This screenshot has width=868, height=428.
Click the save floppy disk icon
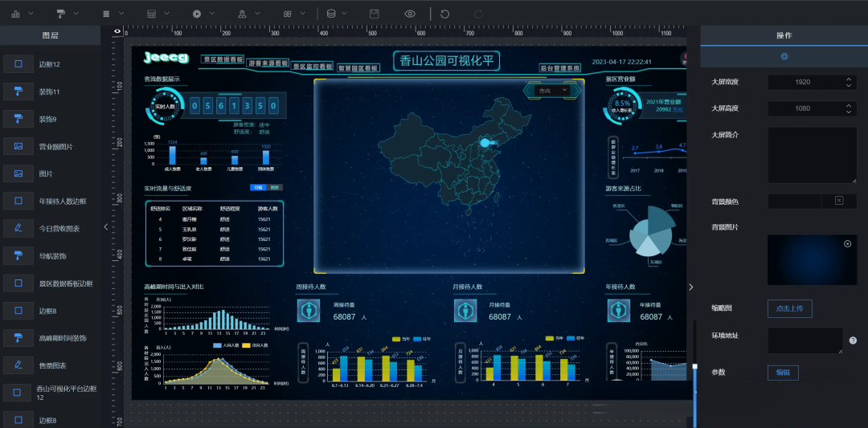(374, 14)
